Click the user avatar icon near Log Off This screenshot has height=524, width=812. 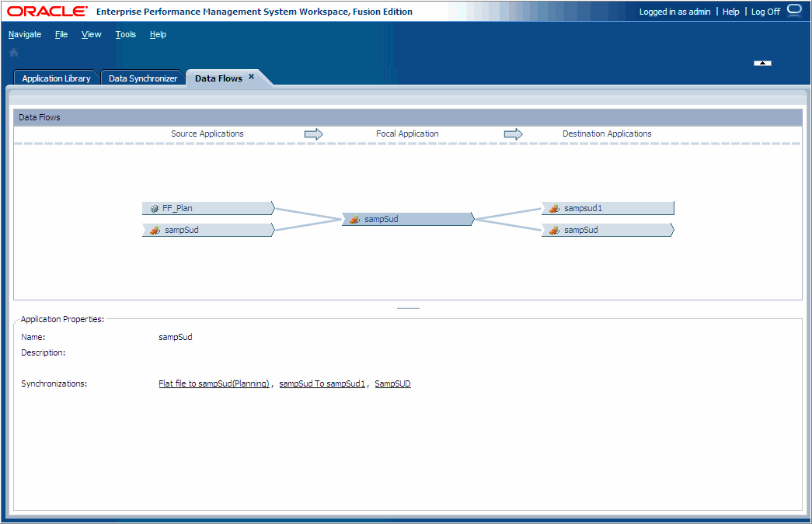793,10
